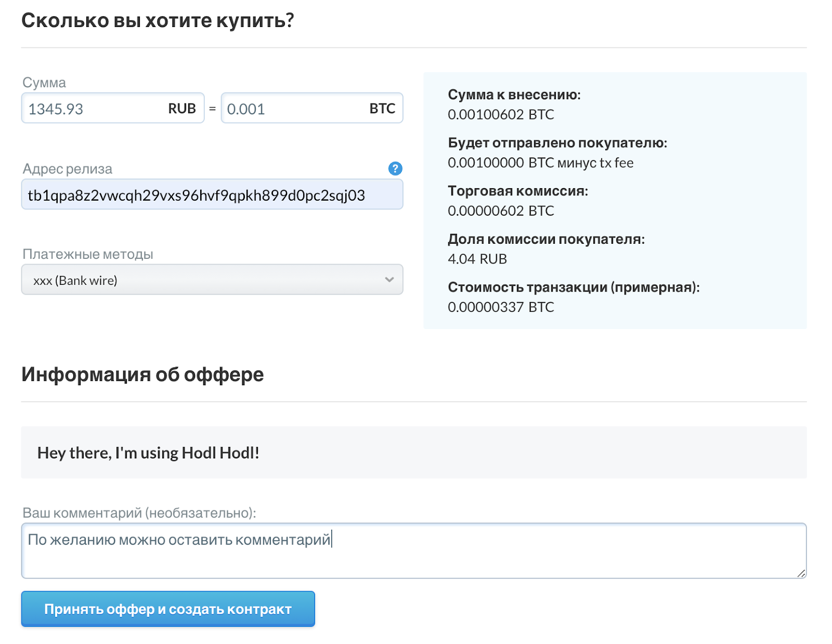Viewport: 832px width, 644px height.
Task: Click the 'Hey there, I'm using Hodl Hodl!' text
Action: [148, 453]
